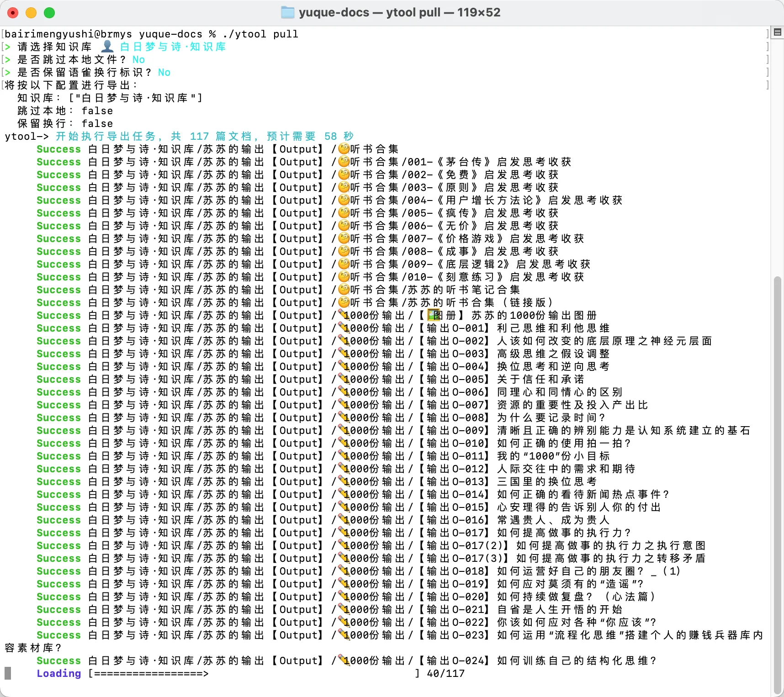The height and width of the screenshot is (697, 784).
Task: Click the row 苏苏的听书笔记合集
Action: pyautogui.click(x=278, y=290)
